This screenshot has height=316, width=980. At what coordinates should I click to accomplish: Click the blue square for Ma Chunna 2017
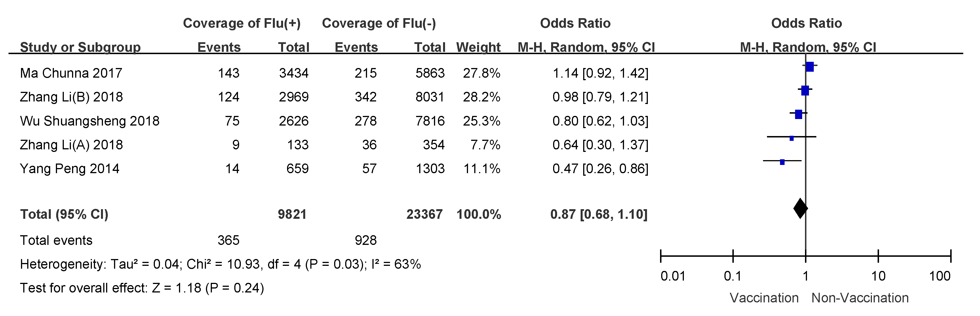[810, 67]
